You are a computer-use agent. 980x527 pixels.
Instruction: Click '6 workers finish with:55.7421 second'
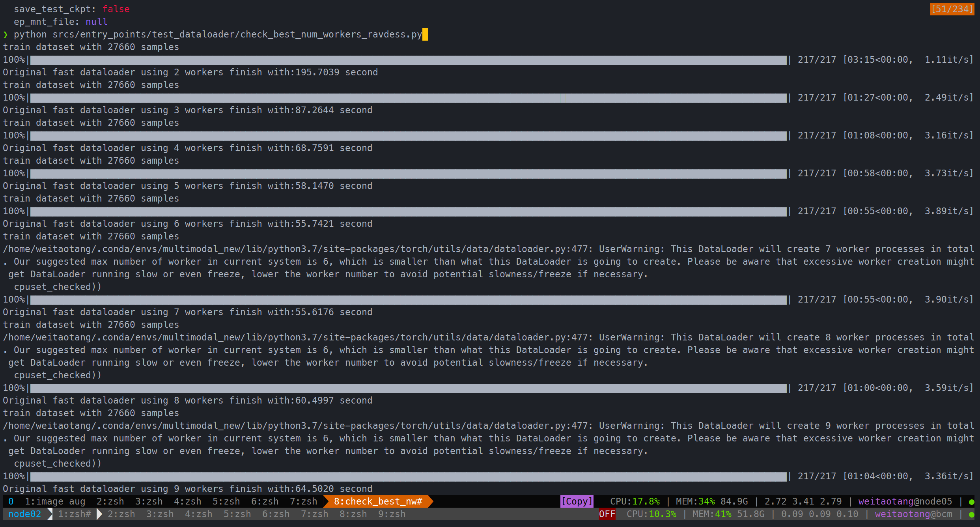273,224
